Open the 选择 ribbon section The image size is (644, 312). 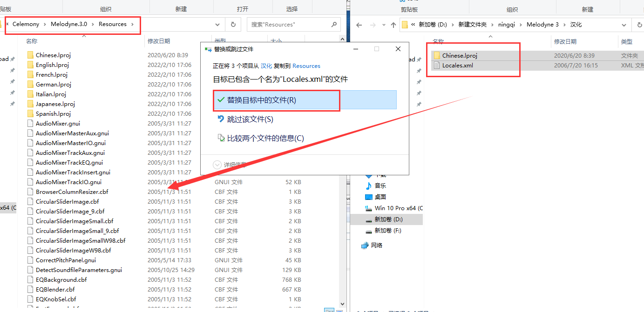[292, 7]
